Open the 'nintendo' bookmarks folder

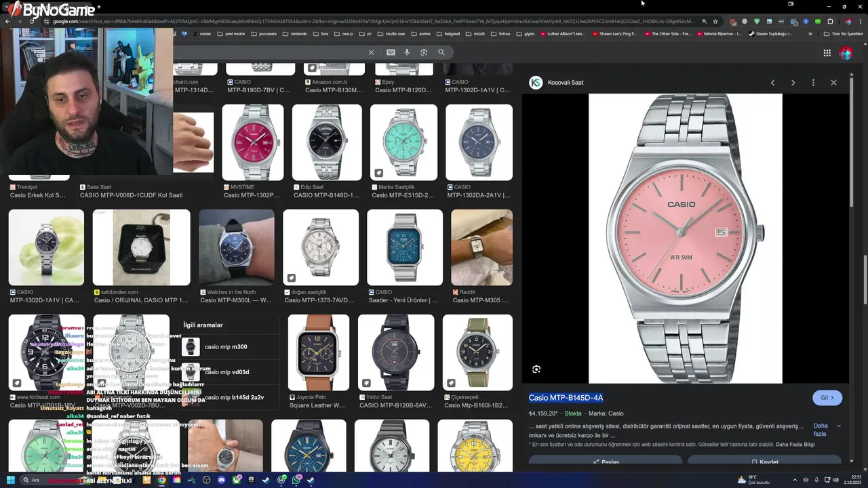coord(295,34)
